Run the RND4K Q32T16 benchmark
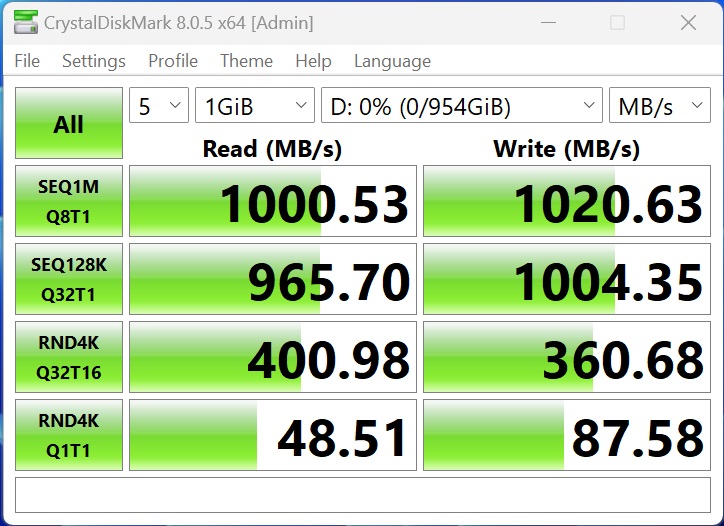724x526 pixels. pos(69,357)
